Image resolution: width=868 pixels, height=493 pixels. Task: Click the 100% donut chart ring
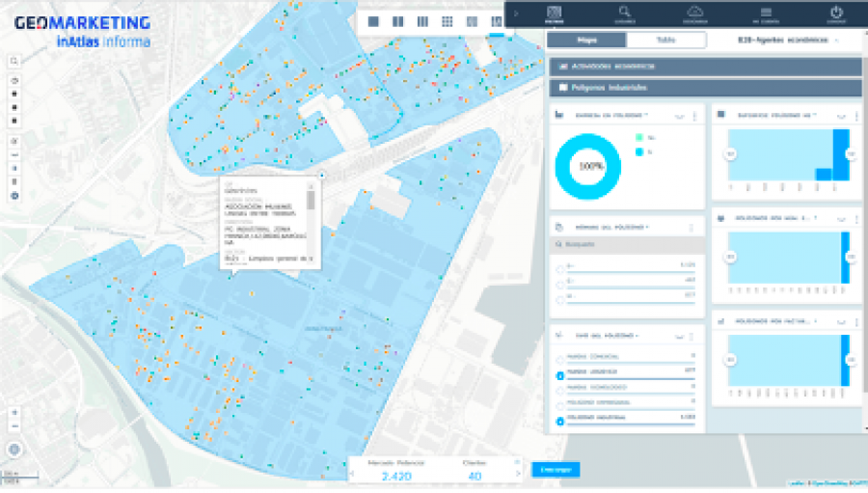(588, 166)
